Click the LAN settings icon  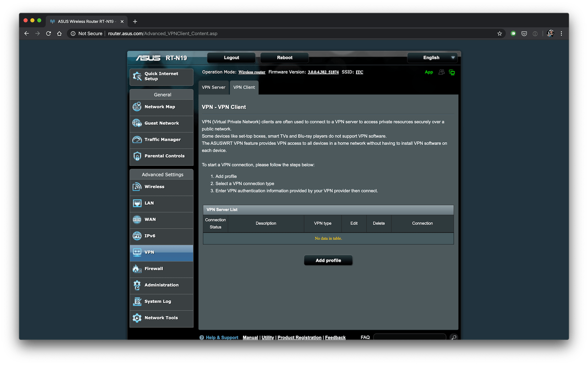click(x=138, y=203)
